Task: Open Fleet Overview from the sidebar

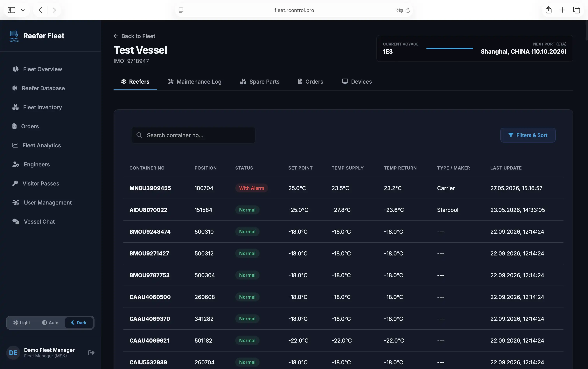Action: click(x=37, y=69)
